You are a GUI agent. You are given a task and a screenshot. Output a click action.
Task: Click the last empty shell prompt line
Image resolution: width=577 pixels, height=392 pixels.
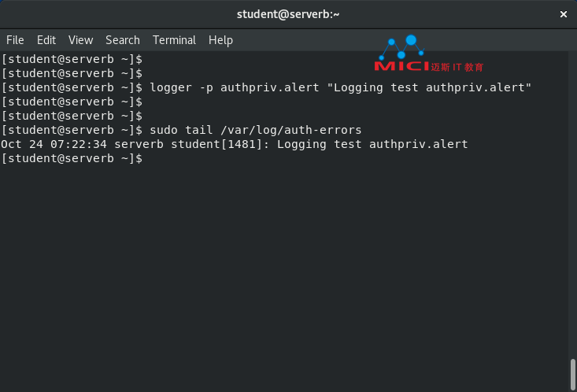[x=72, y=158]
